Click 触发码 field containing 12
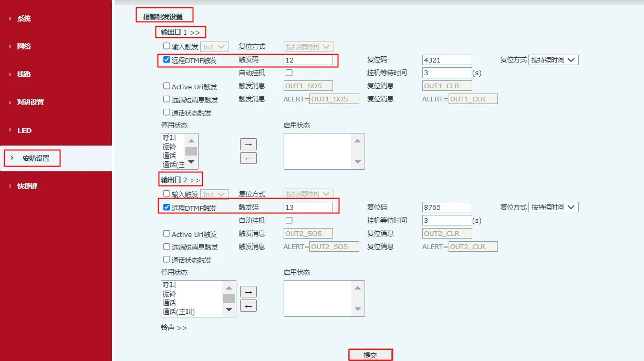644x361 pixels. point(308,60)
